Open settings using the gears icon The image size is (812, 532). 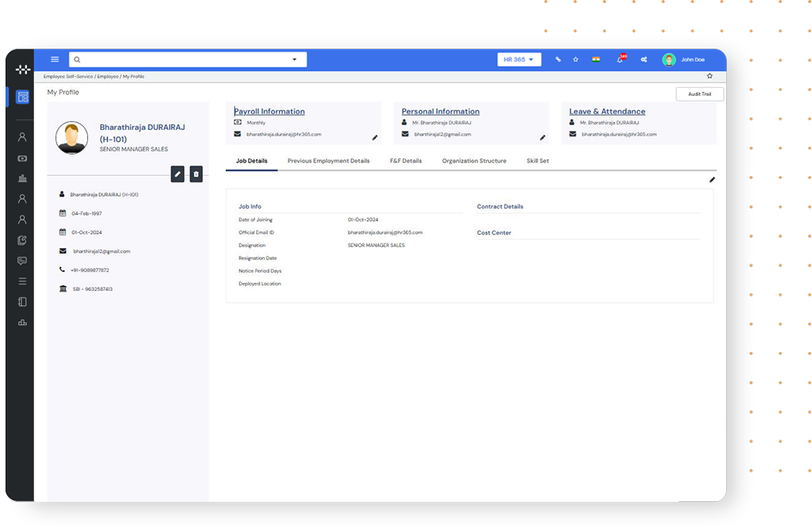pyautogui.click(x=643, y=59)
